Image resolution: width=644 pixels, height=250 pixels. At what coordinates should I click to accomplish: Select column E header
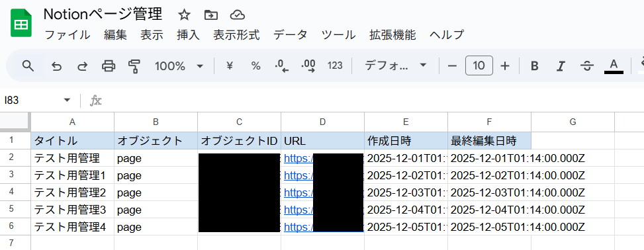tap(406, 122)
